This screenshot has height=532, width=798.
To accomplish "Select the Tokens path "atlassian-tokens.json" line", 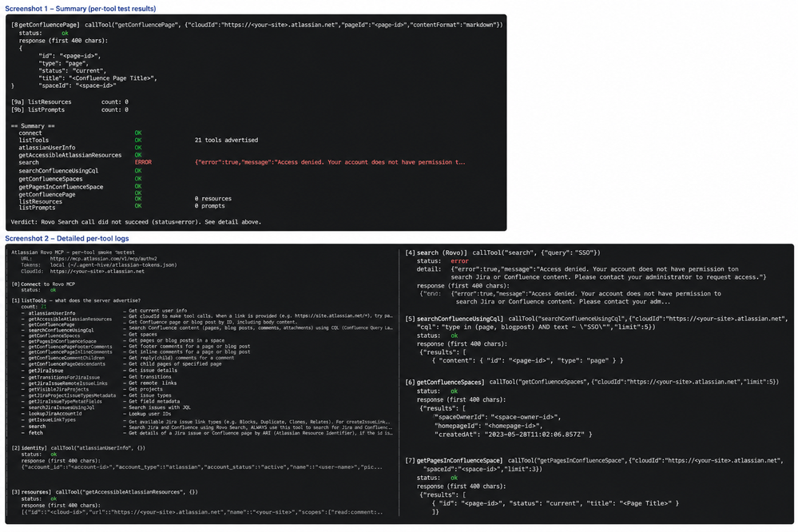I will pyautogui.click(x=99, y=264).
